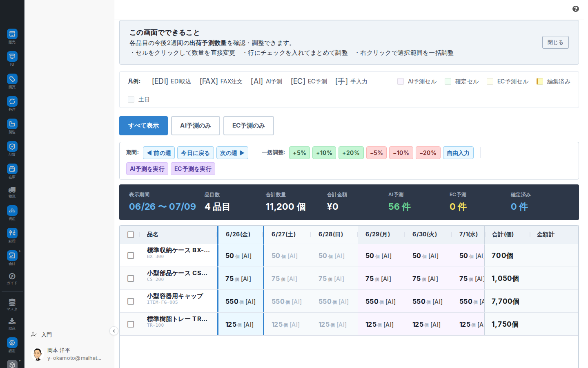Check the 標準収納ケース BX row checkbox
The width and height of the screenshot is (588, 368).
click(131, 256)
